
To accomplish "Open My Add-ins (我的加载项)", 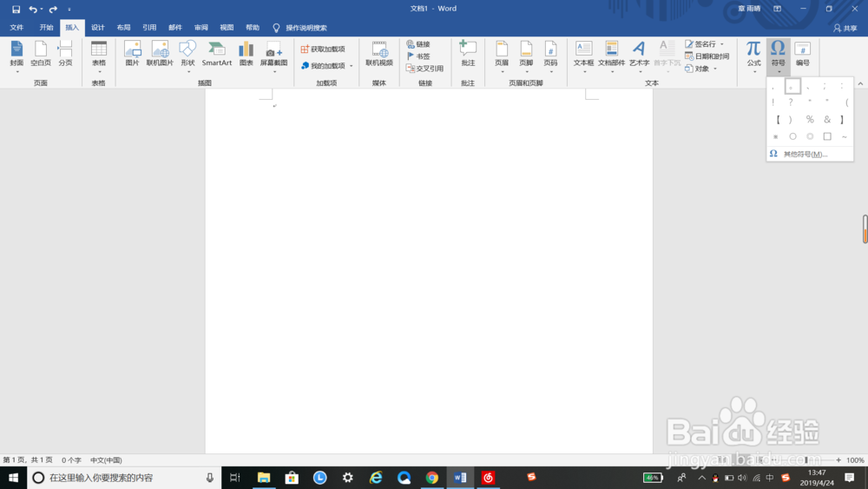I will coord(323,66).
